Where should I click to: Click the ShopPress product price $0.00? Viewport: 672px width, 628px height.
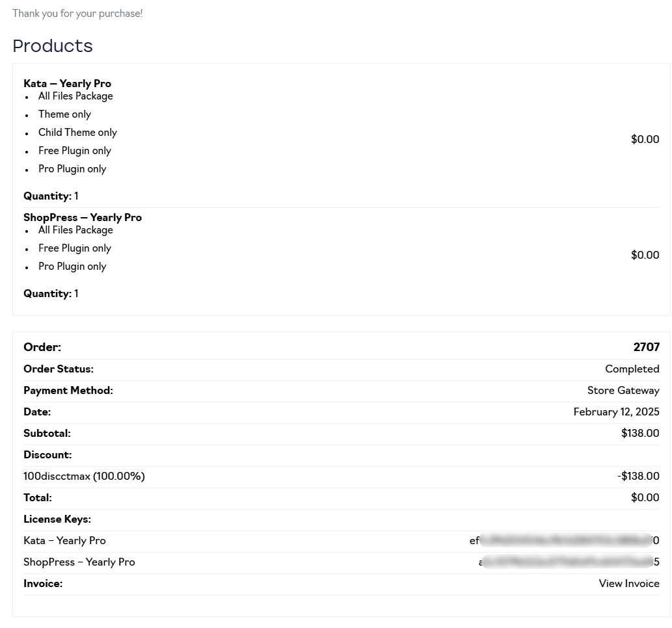coord(645,255)
